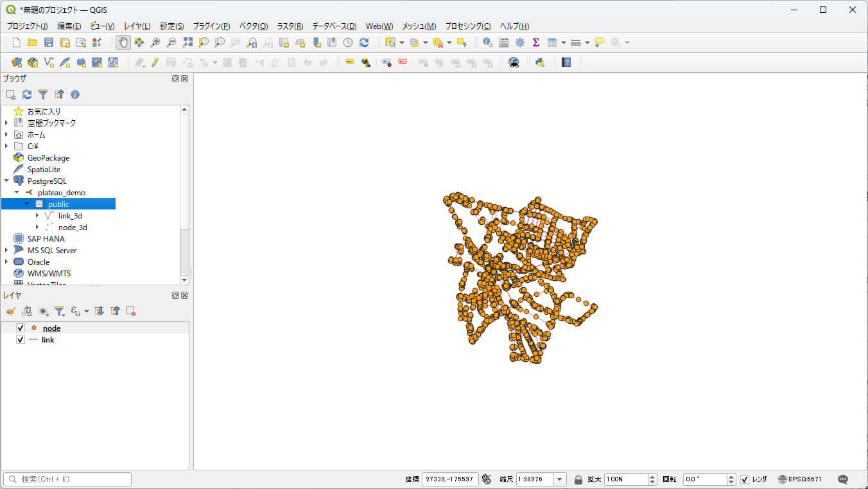Open the プロジェクト menu
The height and width of the screenshot is (489, 868).
tap(27, 26)
